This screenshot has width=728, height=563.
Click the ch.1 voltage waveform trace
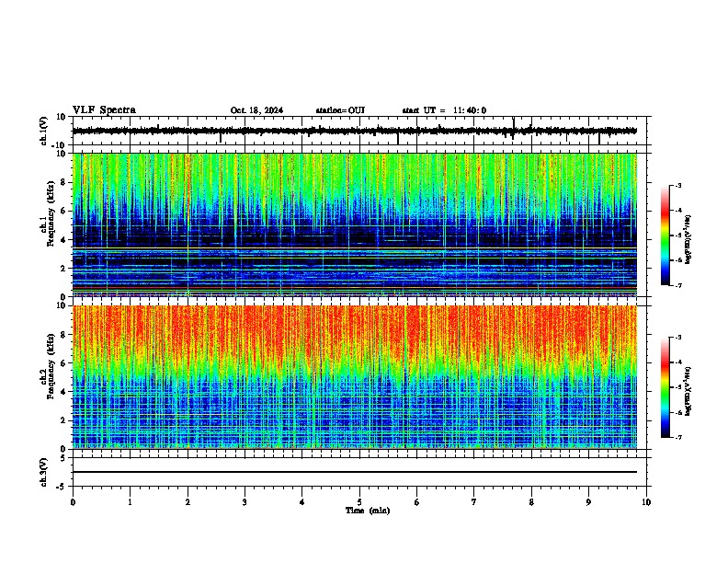[x=355, y=131]
